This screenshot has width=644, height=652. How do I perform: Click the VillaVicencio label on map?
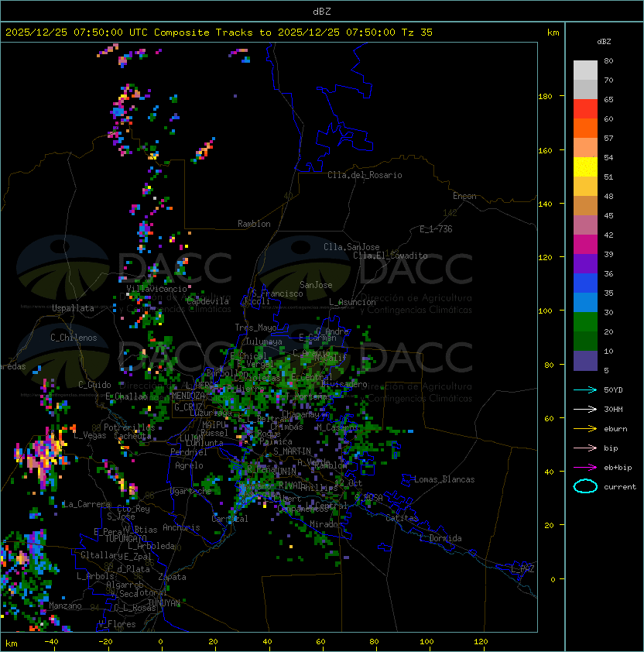tap(156, 289)
